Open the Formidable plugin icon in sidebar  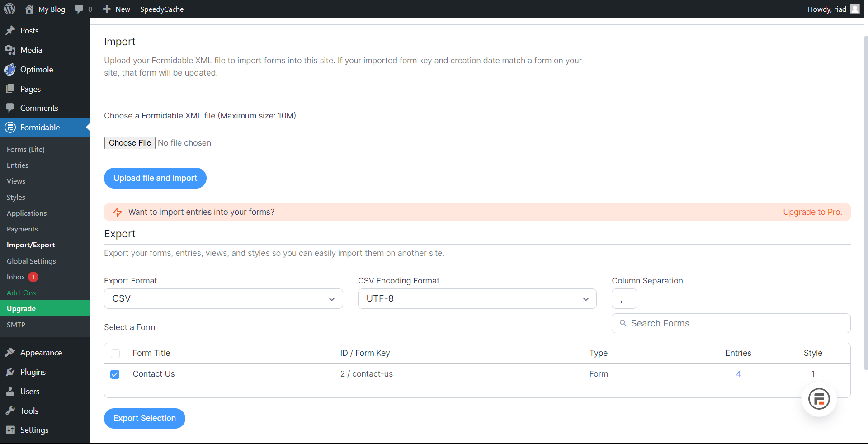[x=10, y=127]
